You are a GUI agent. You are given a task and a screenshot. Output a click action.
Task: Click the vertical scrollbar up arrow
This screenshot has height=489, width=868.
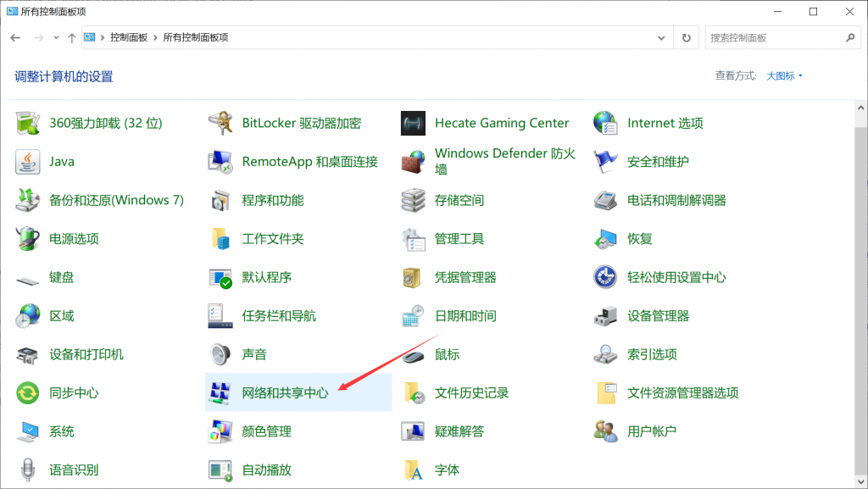(x=861, y=108)
